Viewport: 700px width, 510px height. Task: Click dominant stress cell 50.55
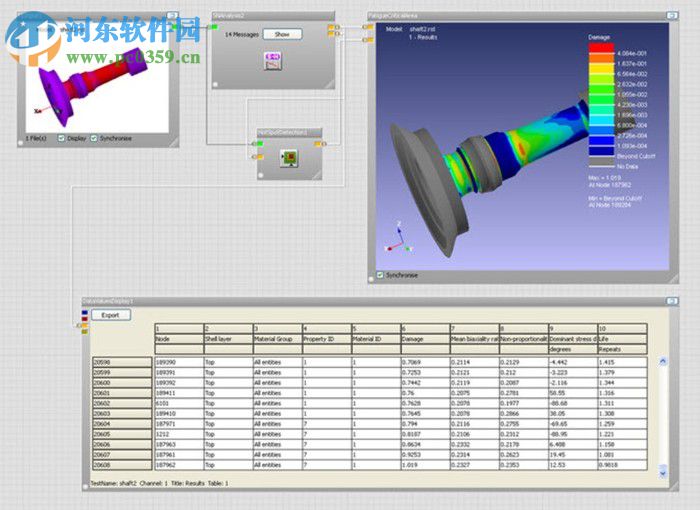pyautogui.click(x=573, y=393)
